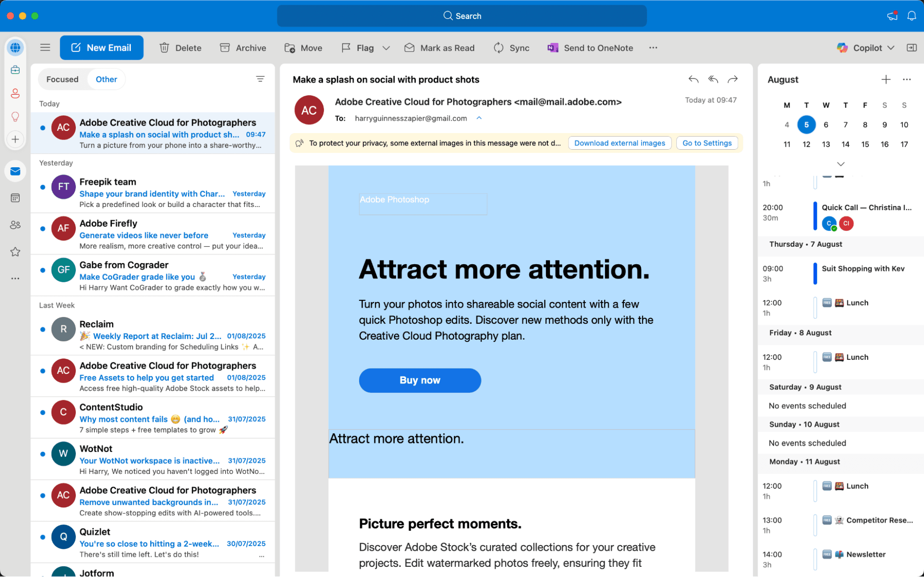The image size is (924, 577).
Task: Forward the email using the forward arrow icon
Action: (x=733, y=79)
